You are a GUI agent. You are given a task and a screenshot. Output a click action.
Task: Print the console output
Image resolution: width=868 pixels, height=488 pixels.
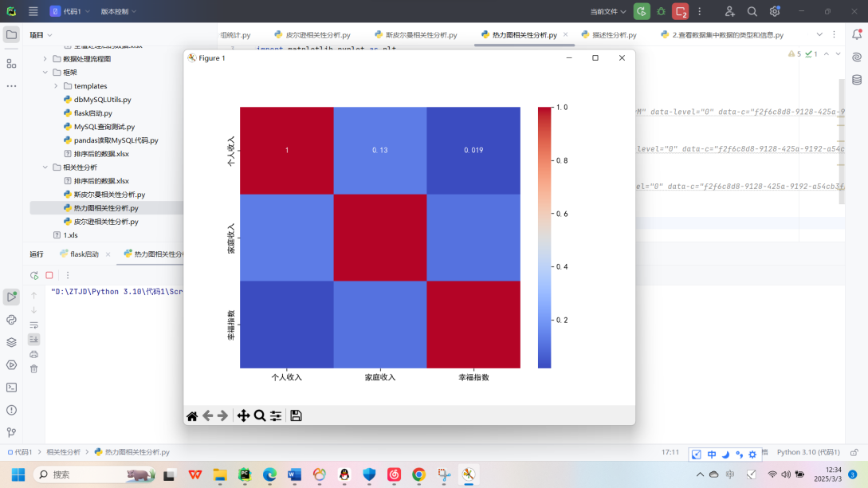click(x=33, y=354)
